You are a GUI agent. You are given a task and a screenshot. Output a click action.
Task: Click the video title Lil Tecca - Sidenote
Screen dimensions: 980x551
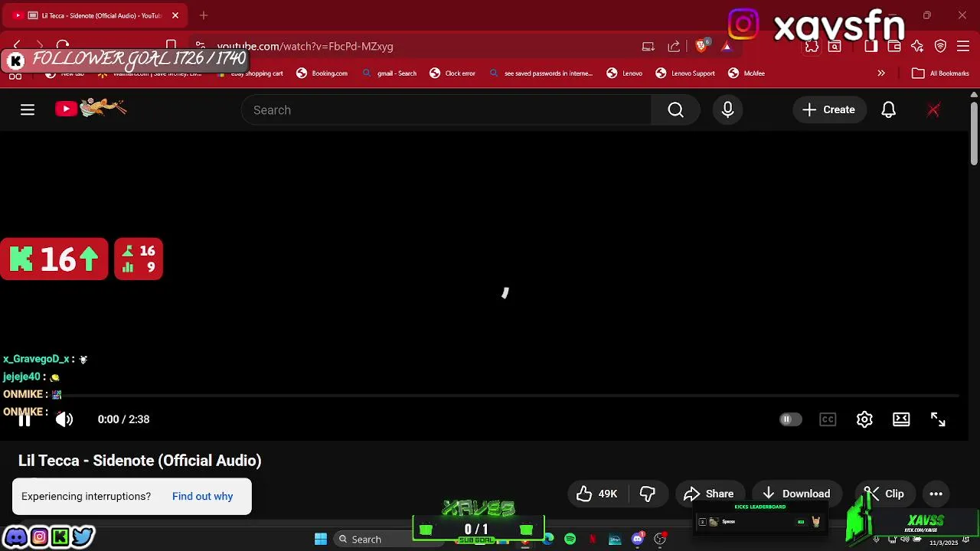(139, 461)
